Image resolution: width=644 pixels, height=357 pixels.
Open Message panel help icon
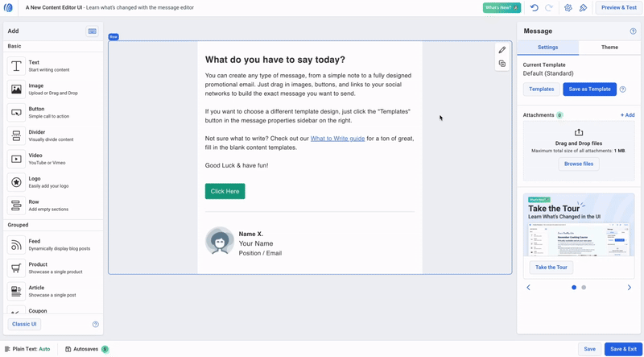633,31
